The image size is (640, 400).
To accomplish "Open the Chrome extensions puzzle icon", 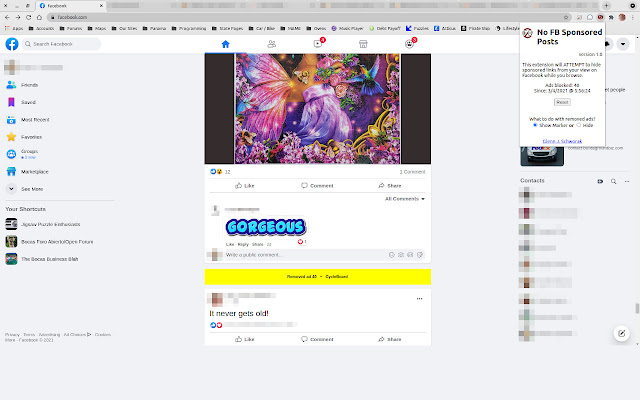I will [611, 17].
